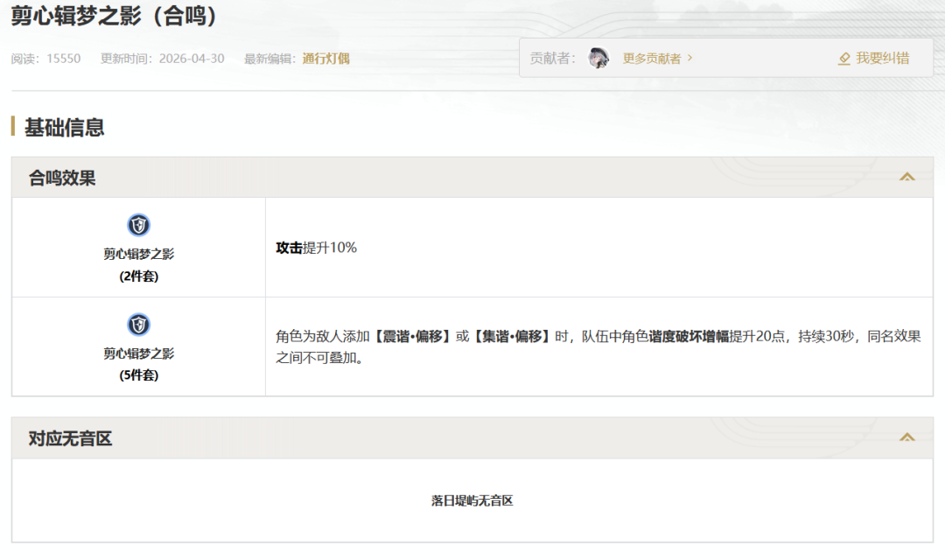Click the 合鸣效果 header title
The image size is (945, 560).
click(62, 178)
